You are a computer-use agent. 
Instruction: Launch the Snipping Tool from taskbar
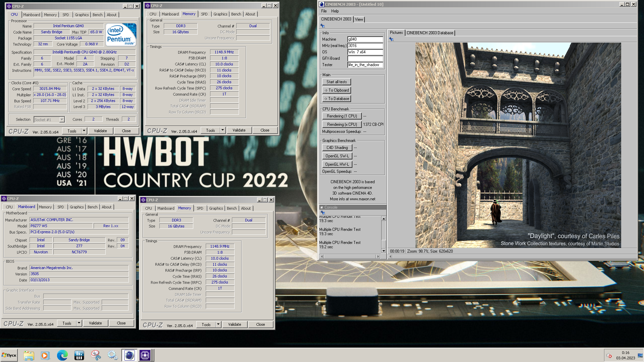coord(96,355)
